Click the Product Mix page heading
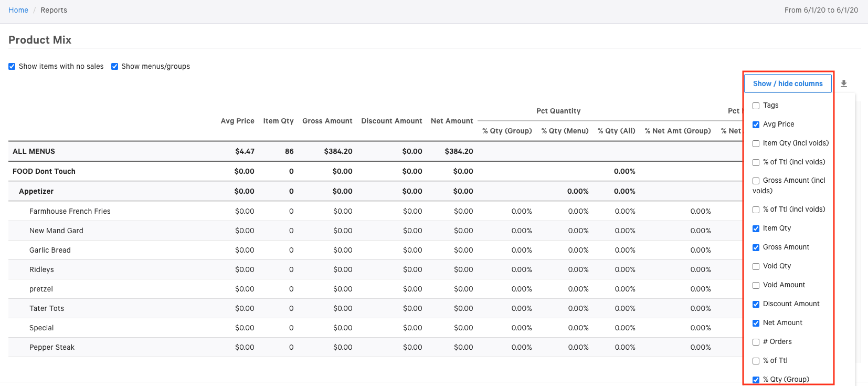This screenshot has width=868, height=386. (40, 40)
